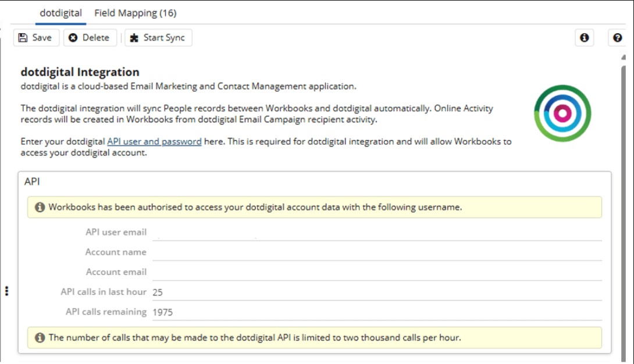The image size is (634, 364).
Task: Start Sync using the puzzle-piece button
Action: click(158, 38)
